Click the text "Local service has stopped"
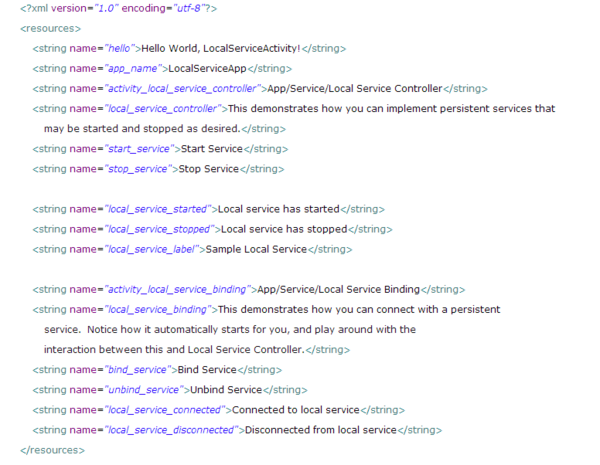Viewport: 600px width, 465px height. [x=284, y=229]
